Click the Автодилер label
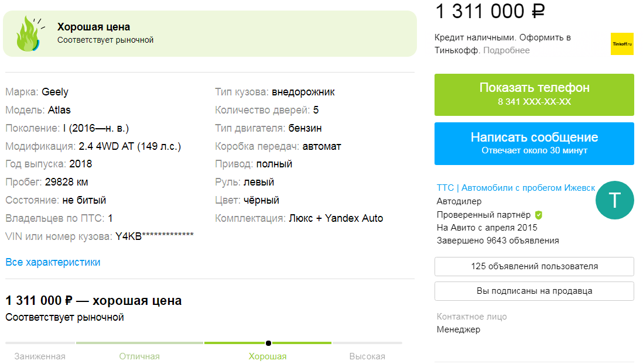 [x=459, y=201]
